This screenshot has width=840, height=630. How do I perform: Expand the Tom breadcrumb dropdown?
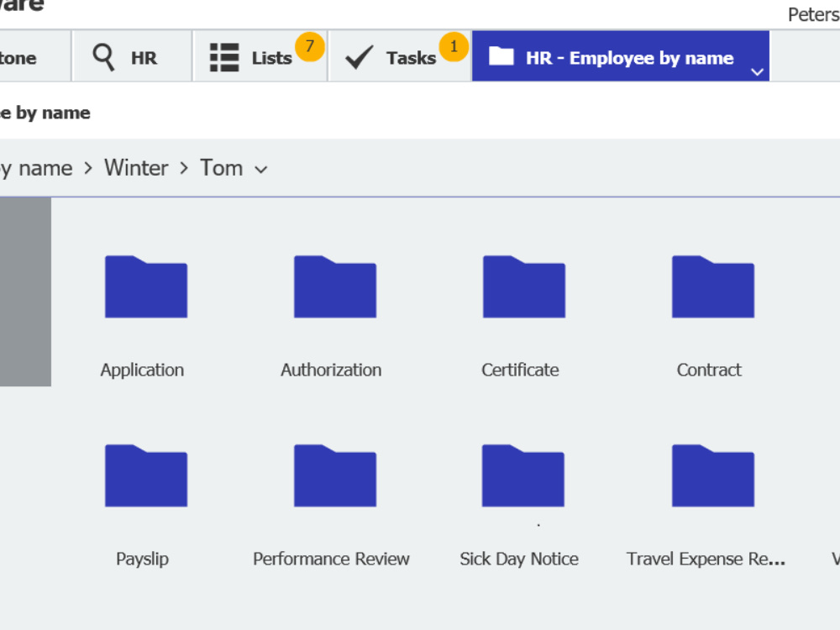click(x=261, y=170)
